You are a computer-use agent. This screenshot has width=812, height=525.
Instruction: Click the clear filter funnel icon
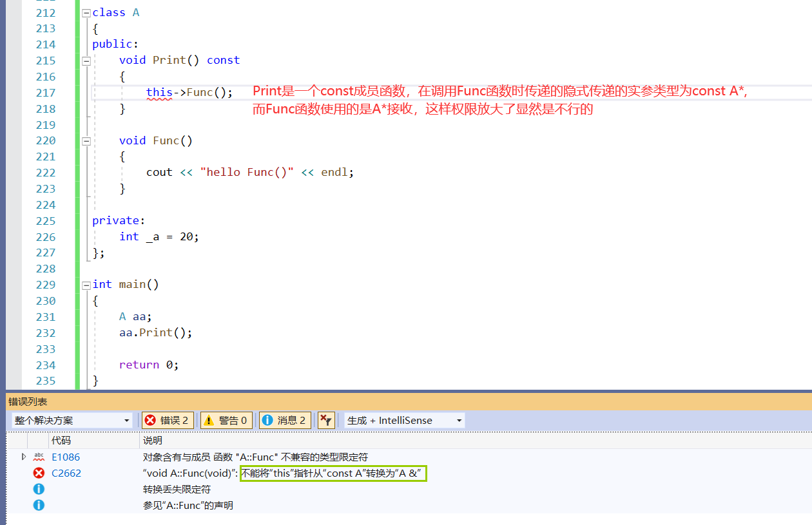point(326,421)
